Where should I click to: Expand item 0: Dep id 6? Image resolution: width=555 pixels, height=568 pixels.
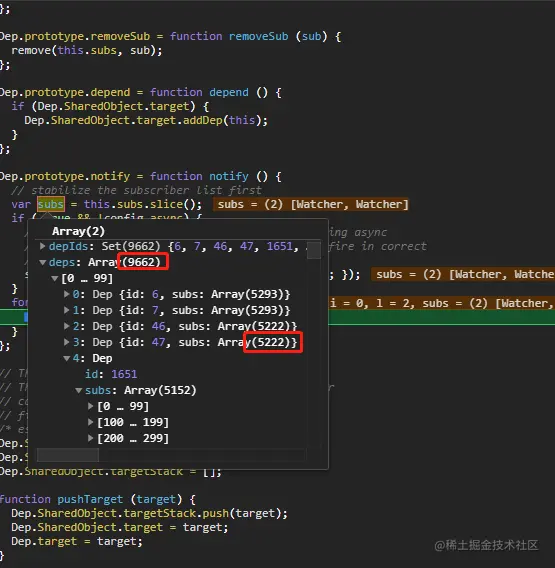67,294
